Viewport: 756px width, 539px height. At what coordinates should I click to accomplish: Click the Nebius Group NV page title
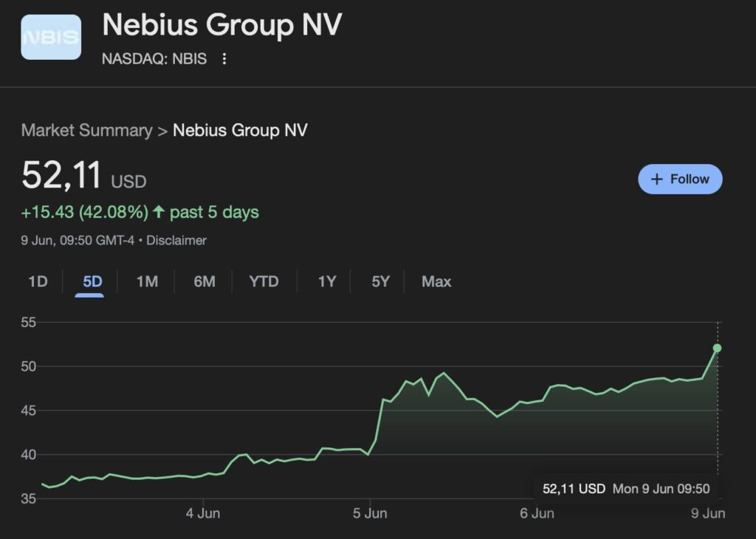coord(222,24)
